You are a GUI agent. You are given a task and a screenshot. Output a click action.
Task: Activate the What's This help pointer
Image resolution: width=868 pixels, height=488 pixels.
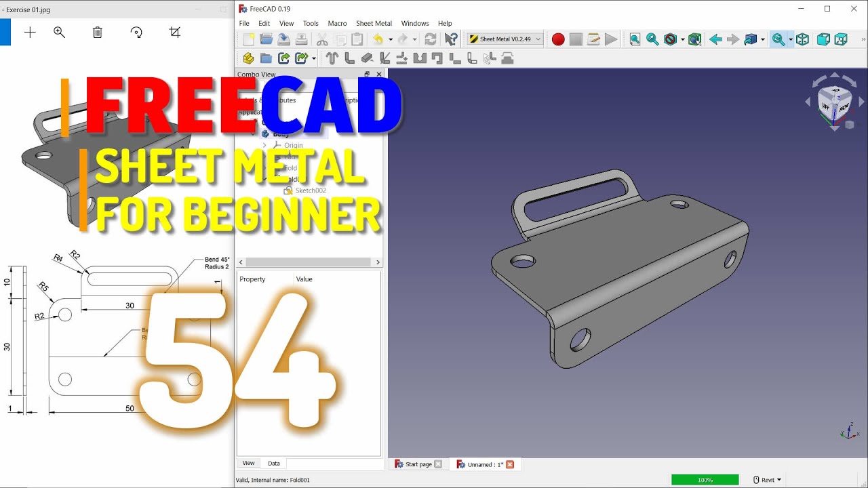pyautogui.click(x=451, y=39)
